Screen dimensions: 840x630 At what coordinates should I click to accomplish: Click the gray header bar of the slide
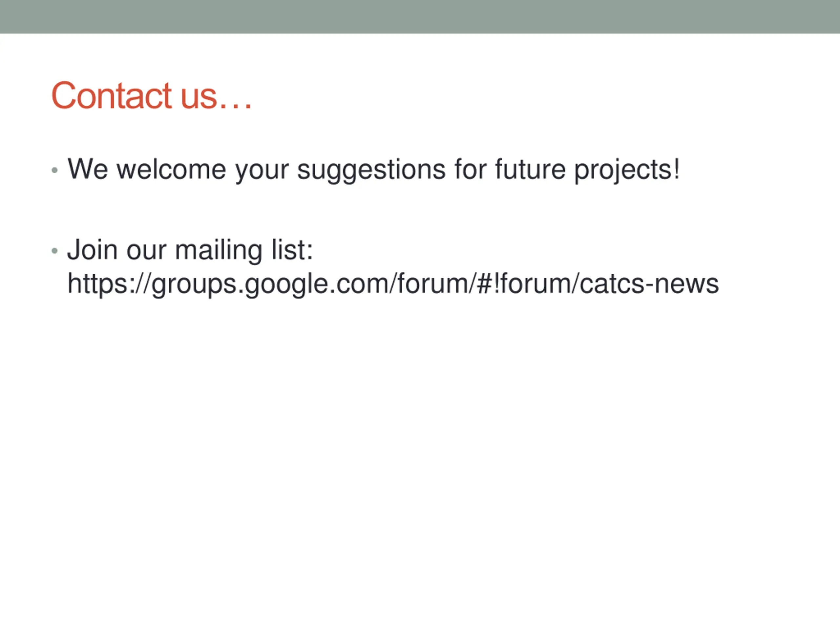[420, 17]
